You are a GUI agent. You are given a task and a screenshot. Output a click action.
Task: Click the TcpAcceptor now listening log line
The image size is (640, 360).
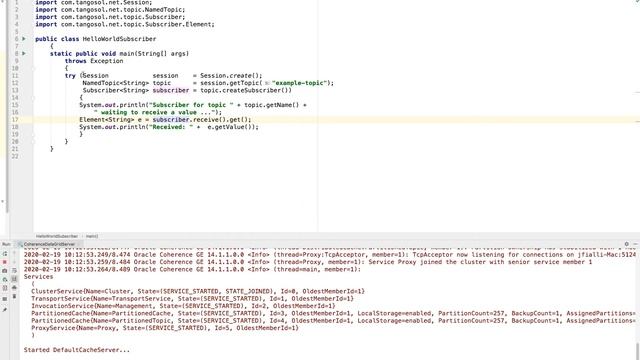tap(330, 254)
